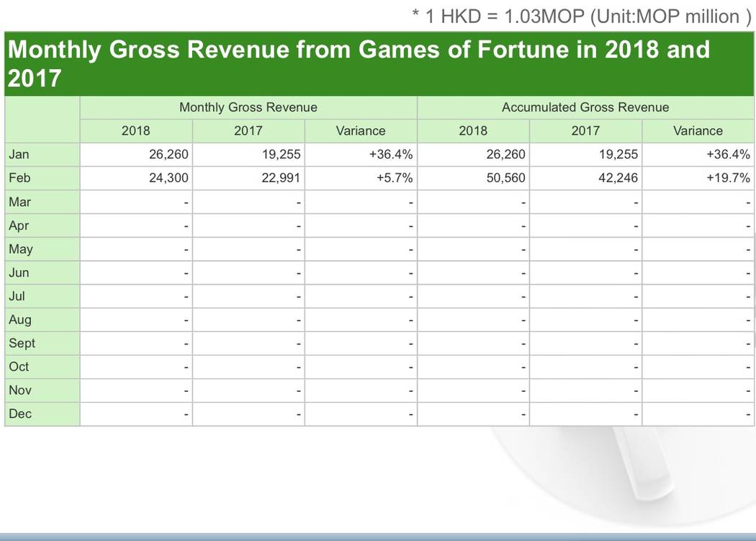Image resolution: width=756 pixels, height=541 pixels.
Task: Click the Dec row label
Action: (20, 413)
